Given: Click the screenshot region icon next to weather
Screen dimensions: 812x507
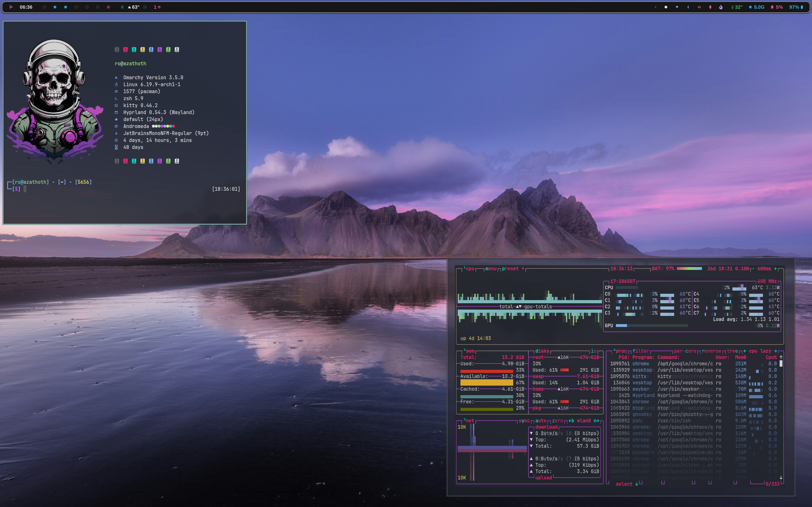Looking at the screenshot, I should click(145, 7).
